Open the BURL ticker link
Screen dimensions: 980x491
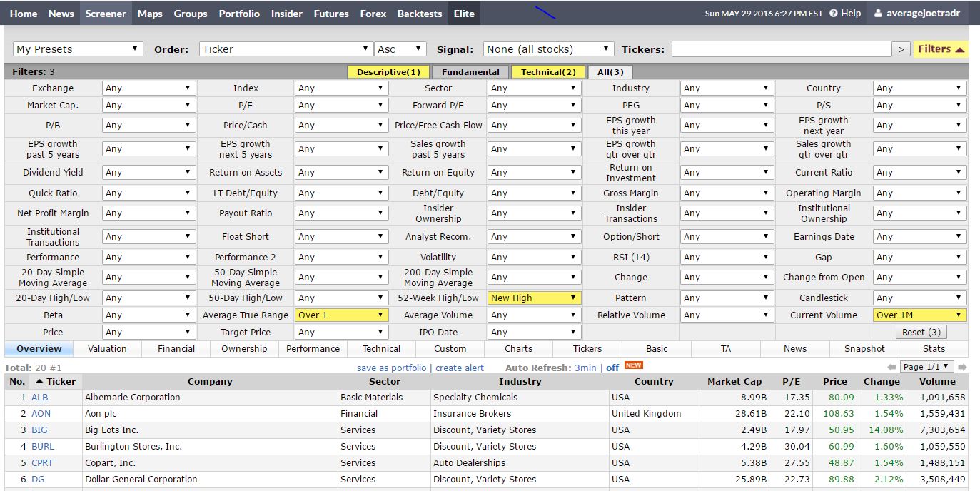coord(43,447)
